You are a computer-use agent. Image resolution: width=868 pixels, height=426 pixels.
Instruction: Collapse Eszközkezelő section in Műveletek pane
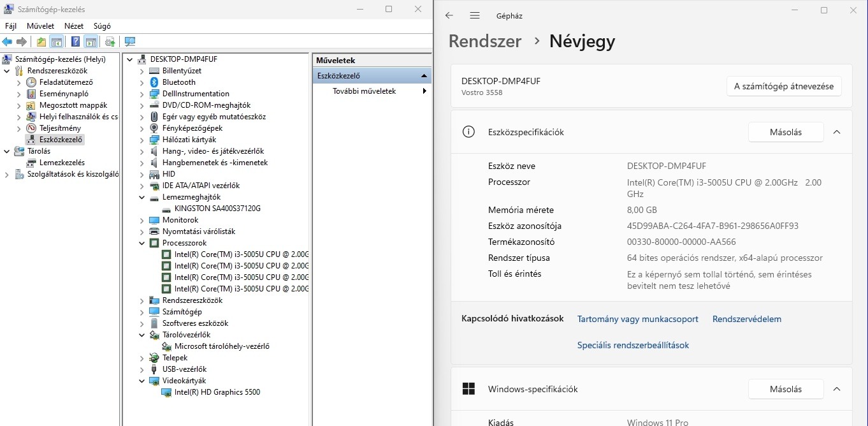(x=424, y=76)
